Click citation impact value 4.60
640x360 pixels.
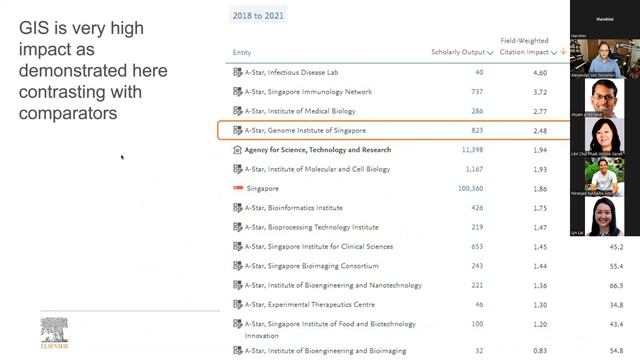[540, 73]
